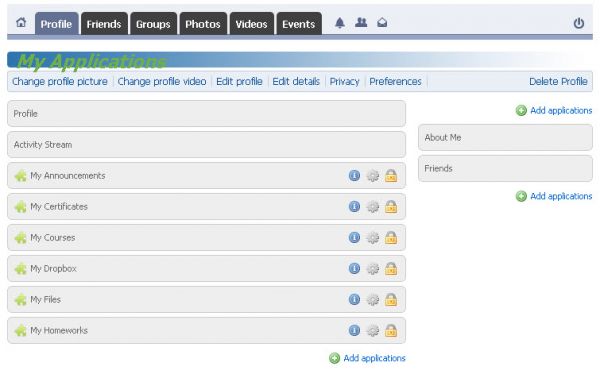
Task: Open settings gear for My Homeworks
Action: pyautogui.click(x=373, y=331)
